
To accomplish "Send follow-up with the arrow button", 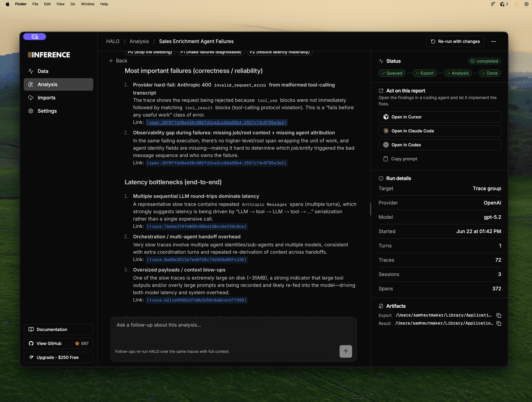I will [x=346, y=351].
